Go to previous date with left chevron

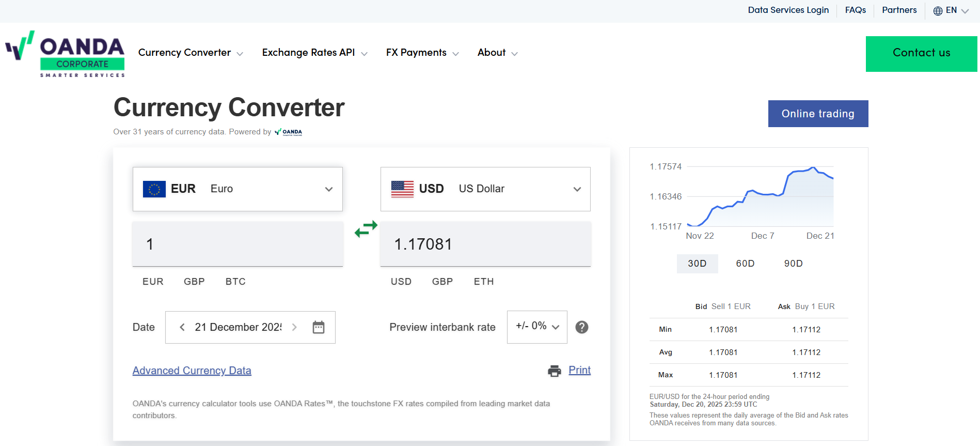(182, 327)
